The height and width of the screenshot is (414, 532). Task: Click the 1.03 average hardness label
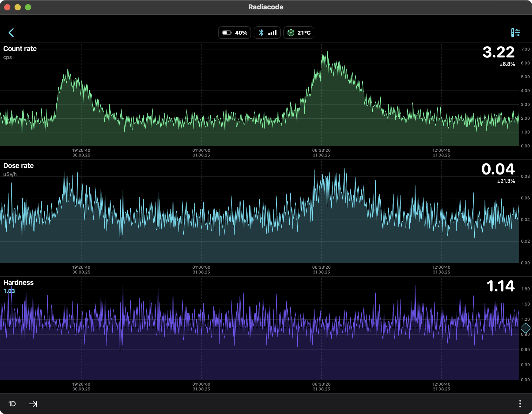[9, 291]
